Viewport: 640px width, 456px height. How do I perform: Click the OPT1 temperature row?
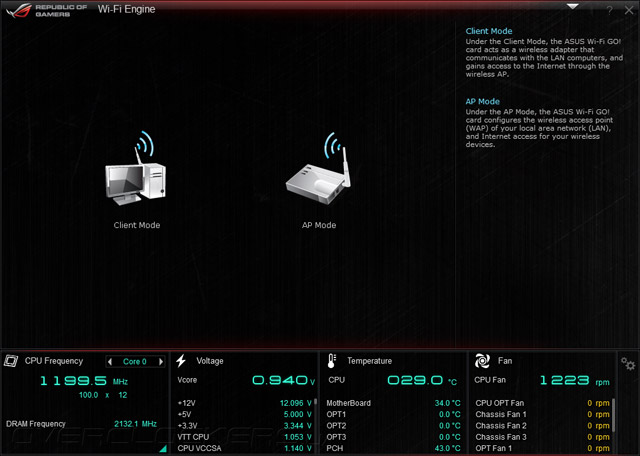click(393, 414)
